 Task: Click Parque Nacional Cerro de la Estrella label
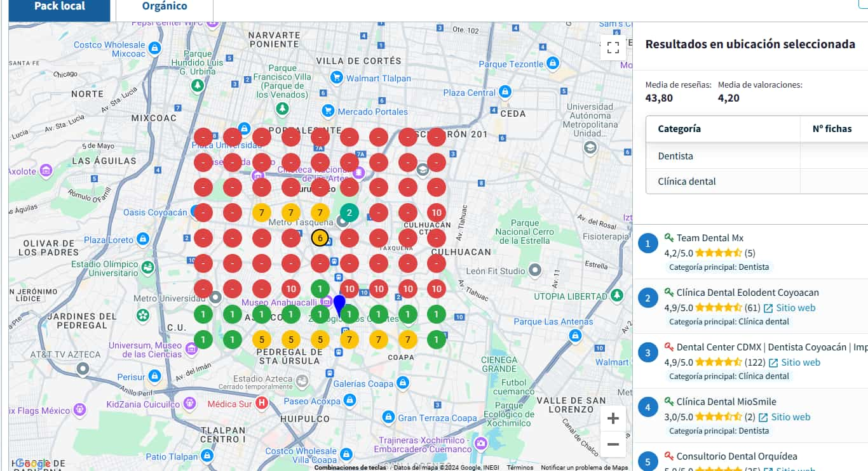click(x=525, y=232)
